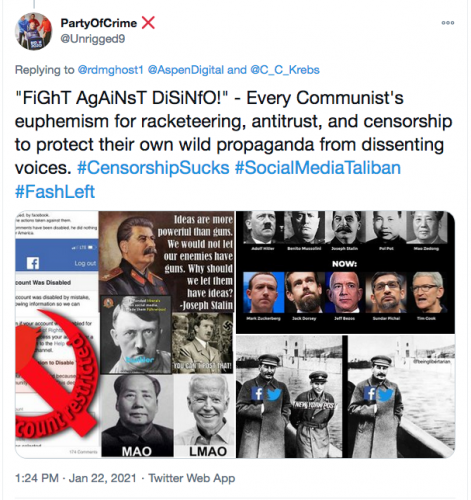The image size is (471, 500).
Task: Follow the #CensorshipSucks hashtag
Action: pos(153,168)
